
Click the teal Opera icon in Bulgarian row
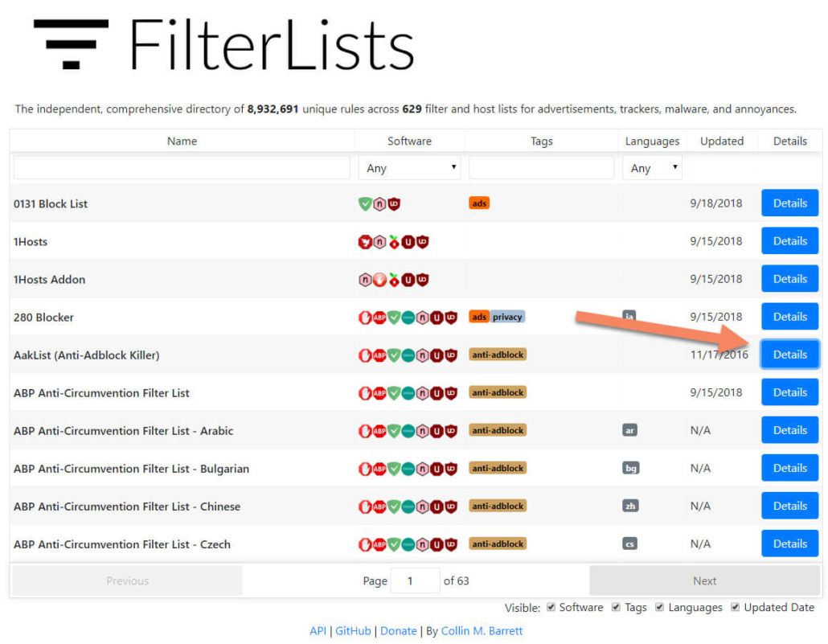(x=408, y=469)
